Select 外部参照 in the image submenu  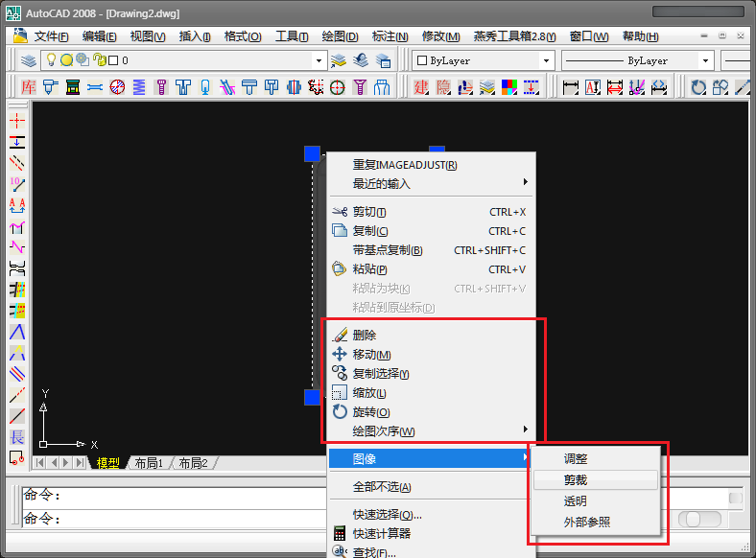pyautogui.click(x=596, y=522)
